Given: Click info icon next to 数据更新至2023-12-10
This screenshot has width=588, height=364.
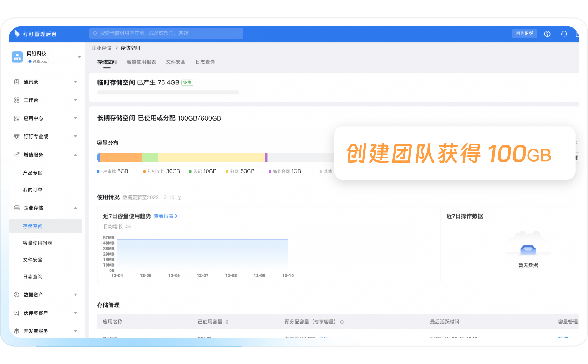Looking at the screenshot, I should pyautogui.click(x=179, y=198).
